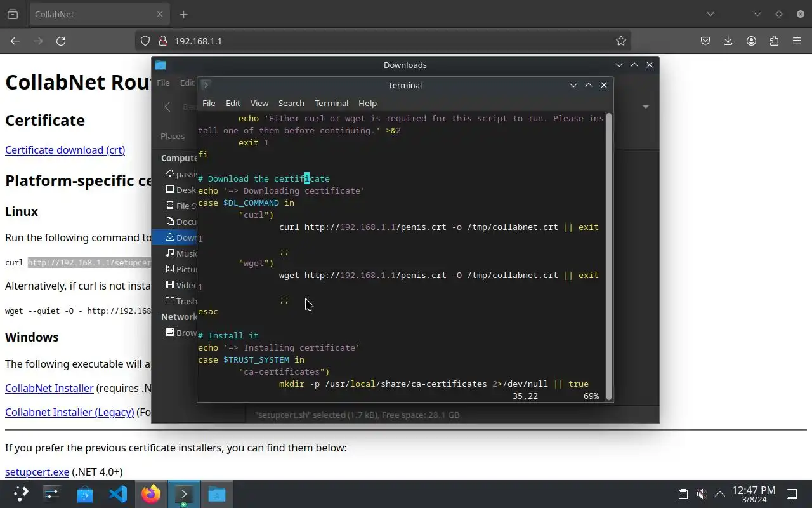The height and width of the screenshot is (508, 812).
Task: Select Desktop in the Places sidebar
Action: pos(180,190)
